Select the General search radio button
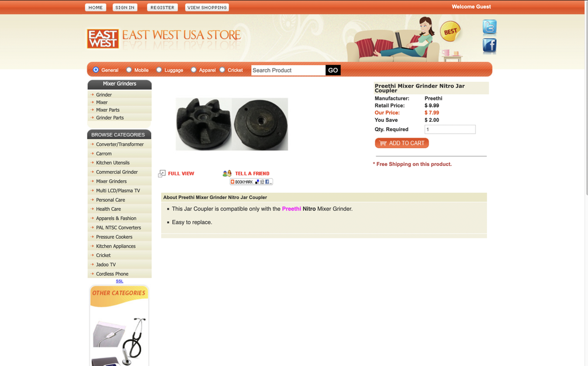Screen dimensions: 588x366 [96, 70]
